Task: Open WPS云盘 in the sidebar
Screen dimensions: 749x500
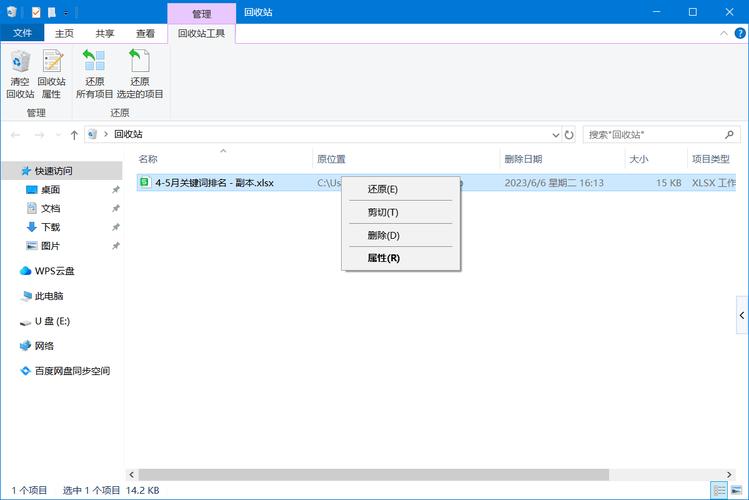Action: [x=54, y=271]
